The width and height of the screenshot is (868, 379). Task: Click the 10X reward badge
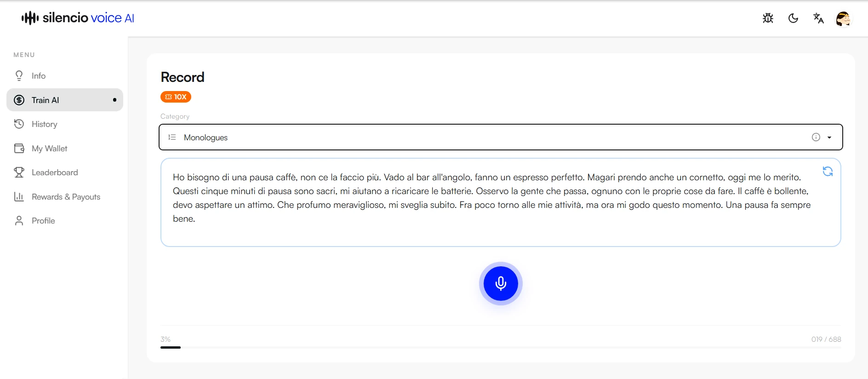176,97
